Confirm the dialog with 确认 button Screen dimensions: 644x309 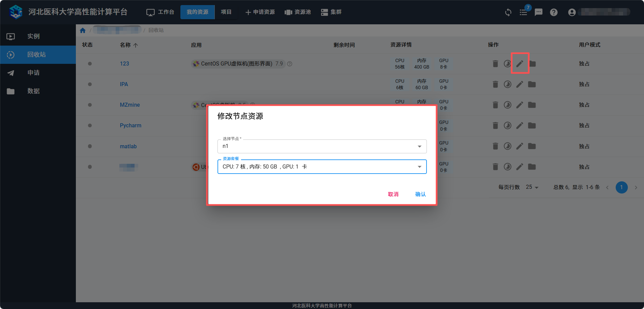(x=420, y=194)
